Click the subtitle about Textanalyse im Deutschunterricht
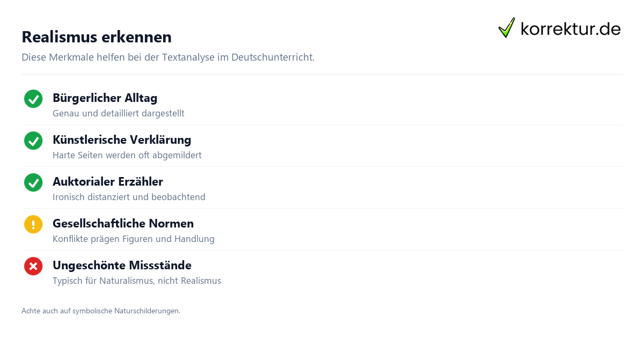 (168, 57)
